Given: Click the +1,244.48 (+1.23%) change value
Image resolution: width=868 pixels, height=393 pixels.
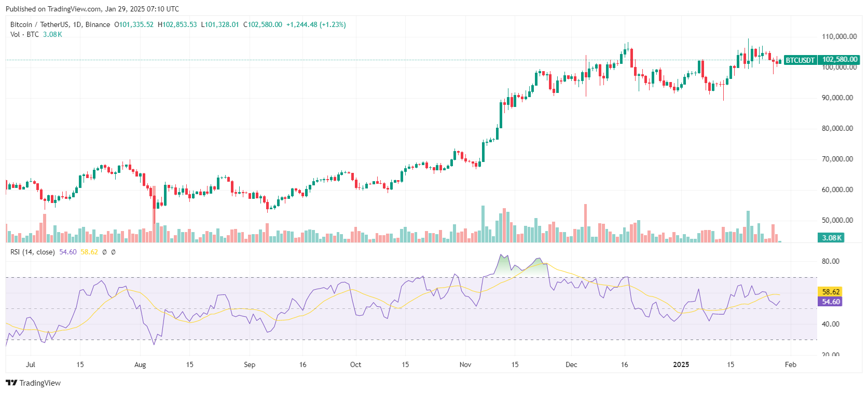Looking at the screenshot, I should (316, 24).
